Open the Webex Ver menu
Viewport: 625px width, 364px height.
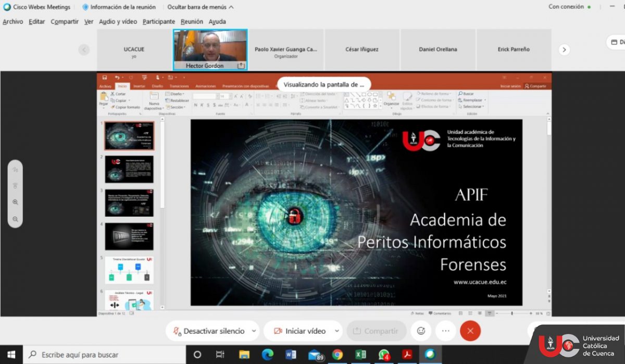coord(89,21)
